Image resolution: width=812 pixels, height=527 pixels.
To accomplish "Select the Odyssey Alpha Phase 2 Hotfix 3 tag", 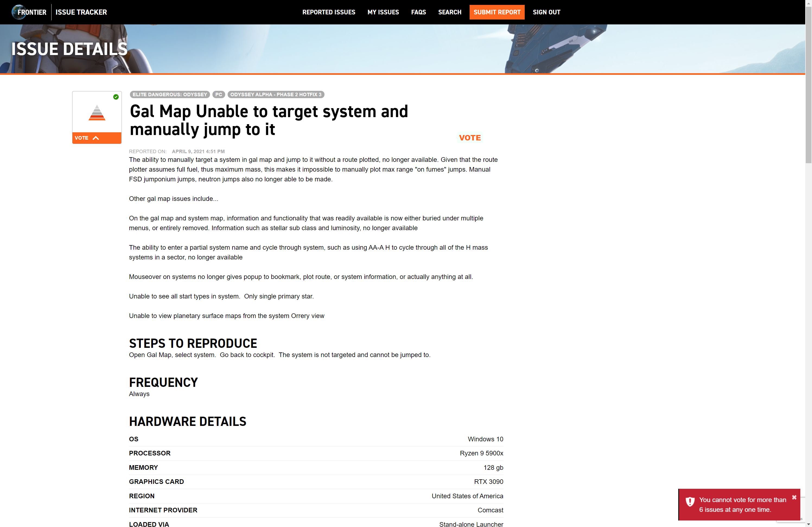I will point(276,94).
